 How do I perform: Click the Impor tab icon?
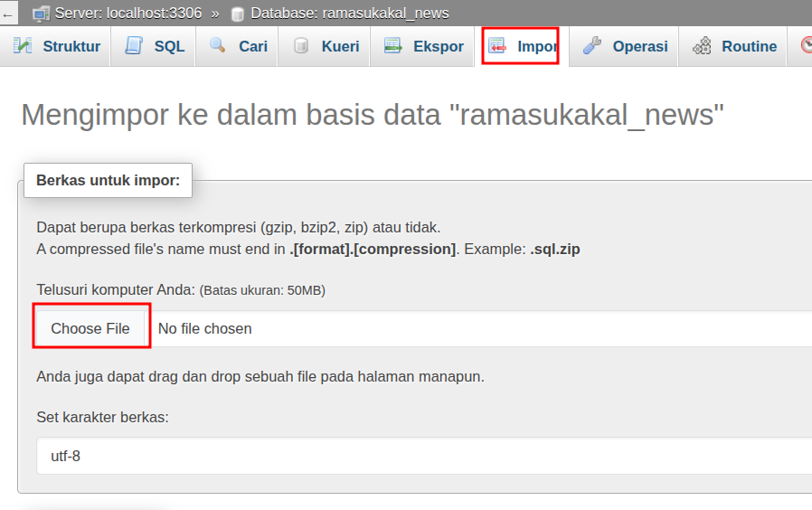pyautogui.click(x=497, y=46)
